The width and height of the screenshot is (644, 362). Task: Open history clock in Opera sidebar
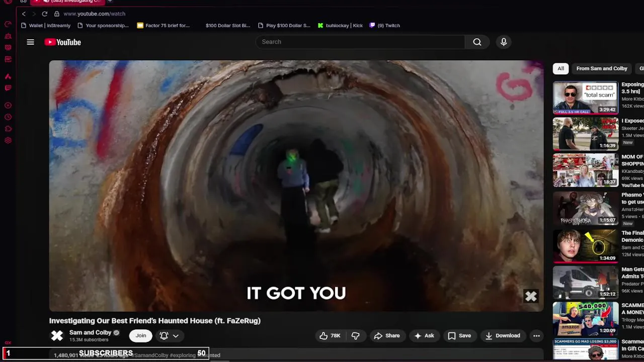tap(8, 117)
